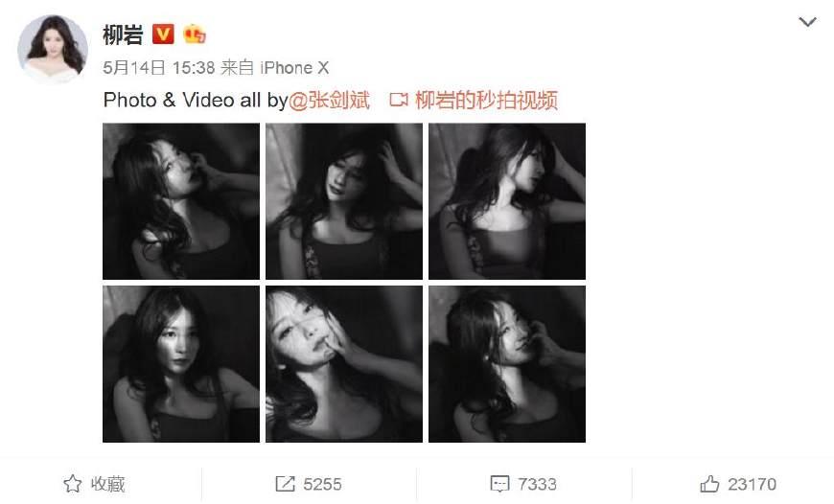Screen dimensions: 834x504
Task: Click the repost share icon
Action: pyautogui.click(x=285, y=484)
